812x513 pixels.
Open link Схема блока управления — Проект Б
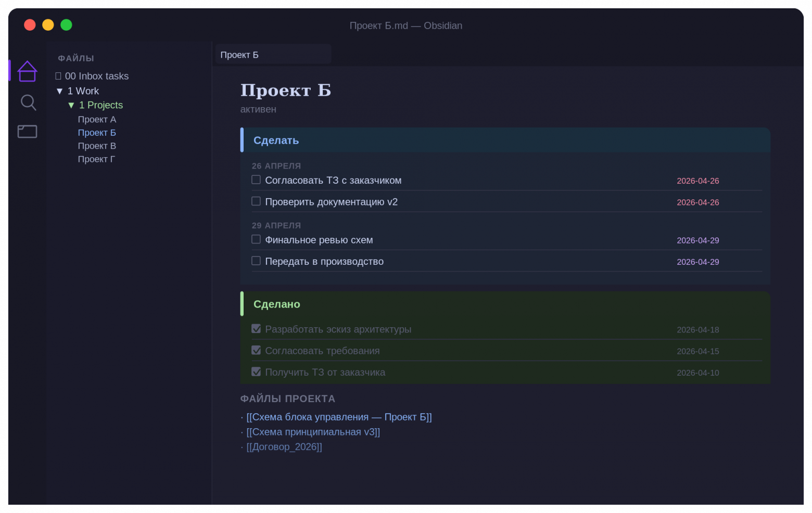[339, 417]
